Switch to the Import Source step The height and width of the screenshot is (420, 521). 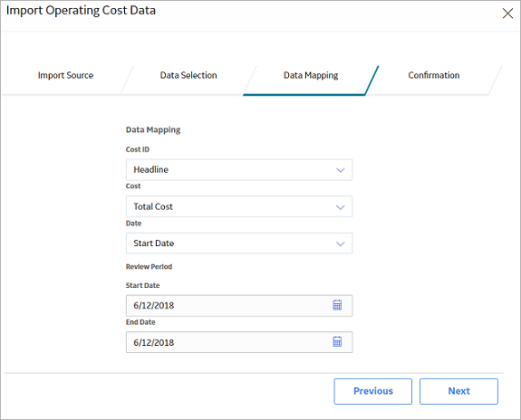65,75
